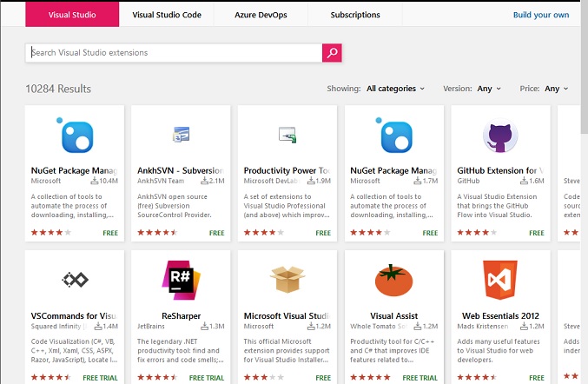
Task: Click the GitHub publisher name
Action: pos(468,181)
